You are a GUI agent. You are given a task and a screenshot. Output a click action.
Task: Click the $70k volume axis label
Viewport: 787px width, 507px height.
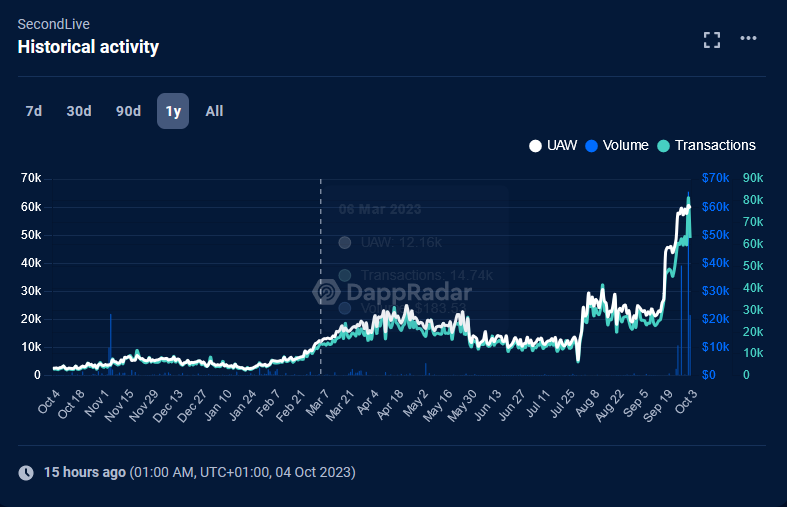click(715, 178)
